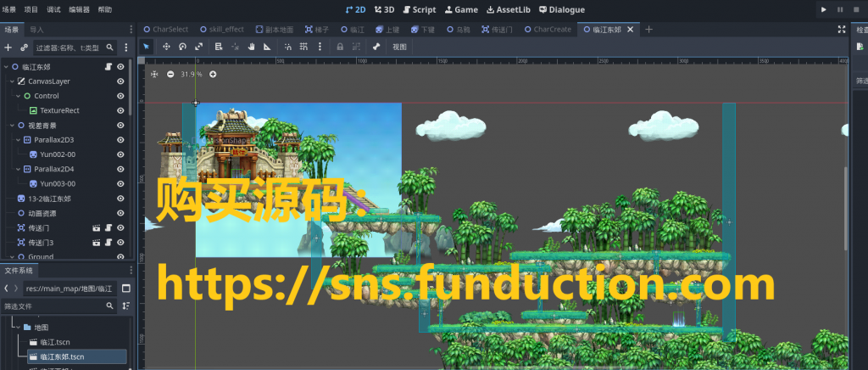Open the skeleton bone options icon
This screenshot has height=370, width=868.
pos(376,47)
